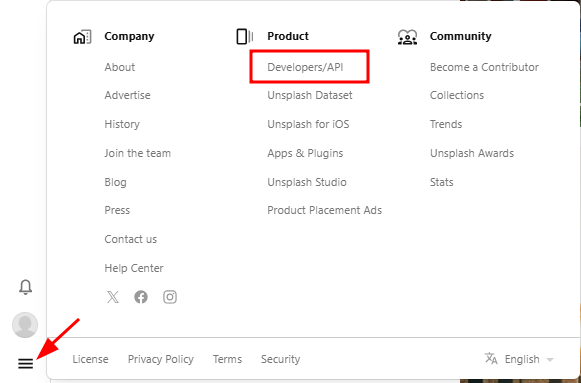The height and width of the screenshot is (383, 581).
Task: Open Product Placement Ads
Action: pos(325,210)
